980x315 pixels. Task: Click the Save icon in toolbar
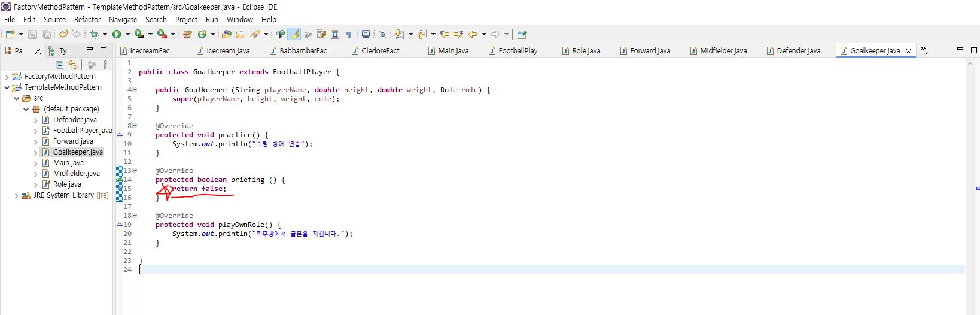click(32, 34)
